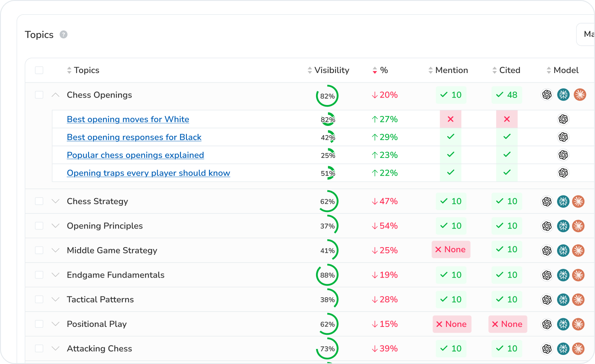Open Best opening responses for Black link

[134, 137]
